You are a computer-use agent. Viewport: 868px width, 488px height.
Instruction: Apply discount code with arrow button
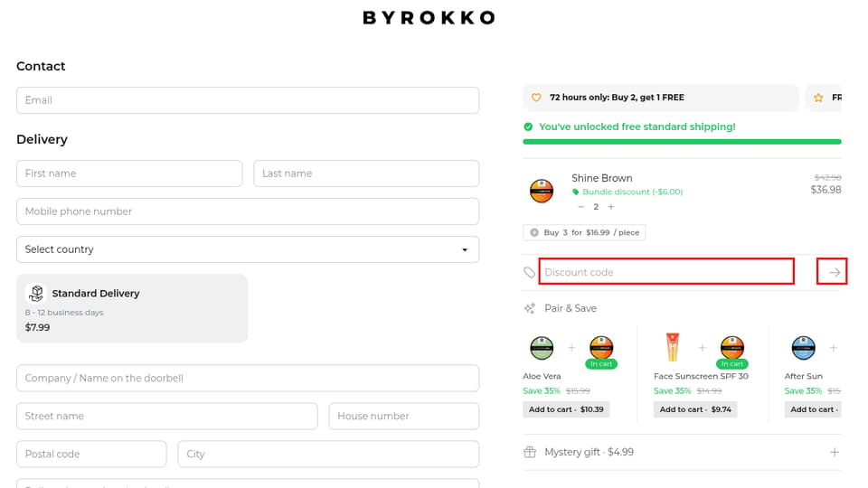pyautogui.click(x=835, y=272)
